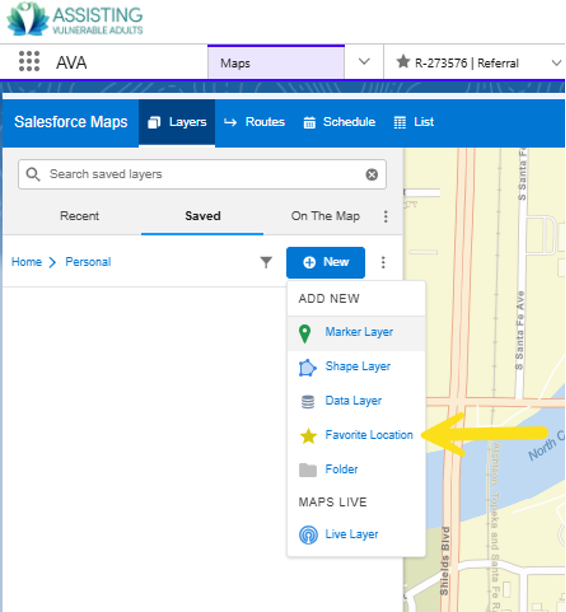Focus the Search saved layers field

(x=202, y=174)
